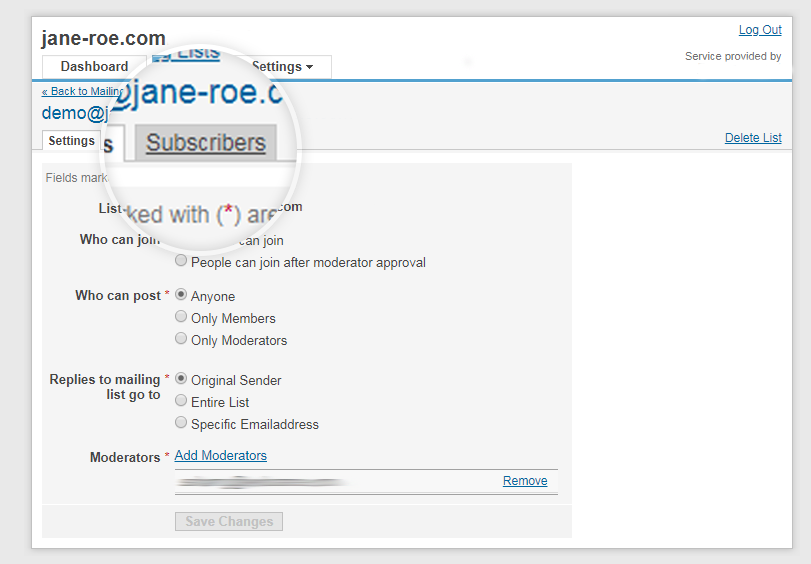Image resolution: width=811 pixels, height=564 pixels.
Task: Go back to Mailing lists link
Action: pos(83,91)
